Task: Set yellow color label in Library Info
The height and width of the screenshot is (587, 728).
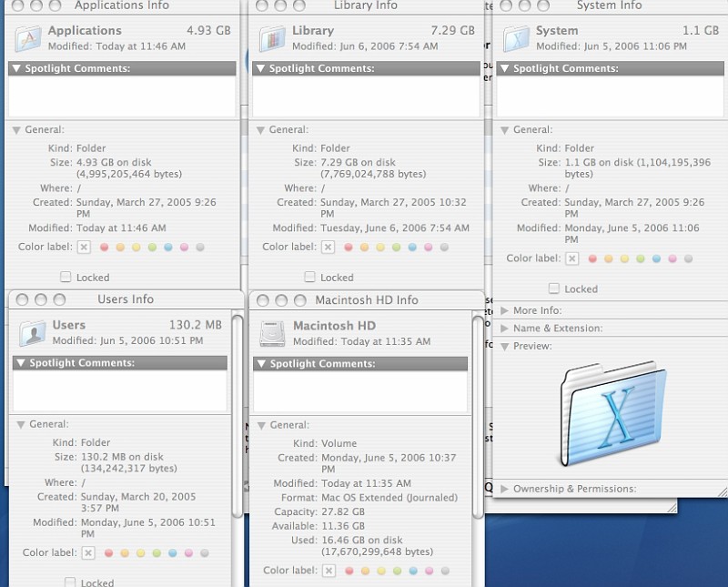Action: (x=380, y=247)
